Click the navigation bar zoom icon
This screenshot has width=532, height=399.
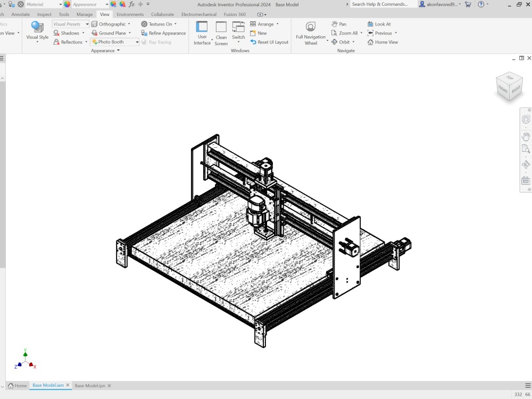coord(526,149)
